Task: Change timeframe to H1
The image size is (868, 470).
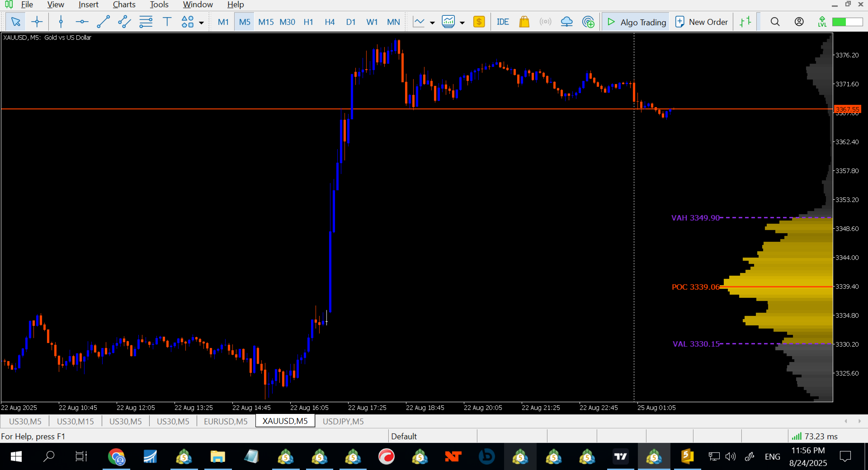Action: [308, 22]
